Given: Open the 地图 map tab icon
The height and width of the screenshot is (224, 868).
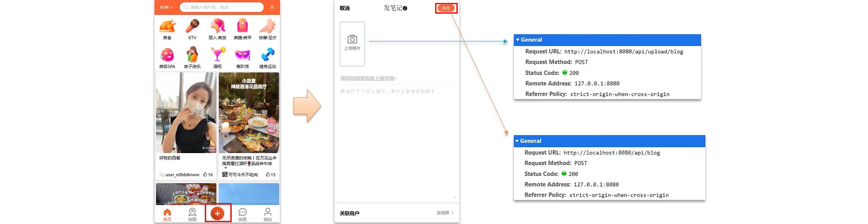Looking at the screenshot, I should click(x=193, y=212).
